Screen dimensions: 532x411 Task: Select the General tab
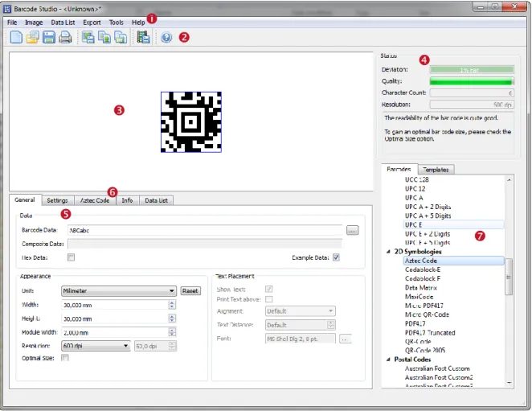pyautogui.click(x=25, y=199)
